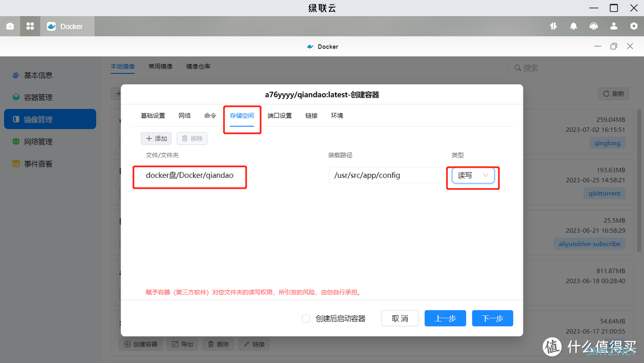The height and width of the screenshot is (363, 644).
Task: Click the 搜索 search field
Action: click(x=571, y=68)
